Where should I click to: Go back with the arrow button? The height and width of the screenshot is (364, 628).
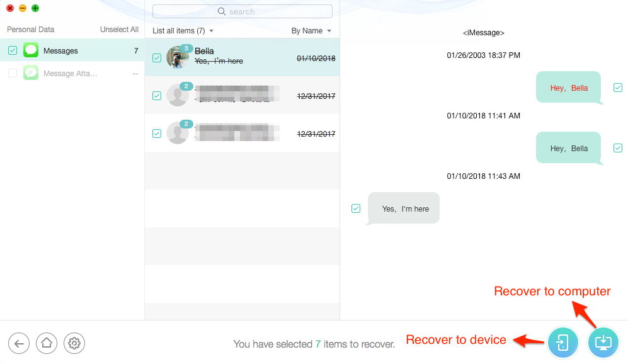tap(19, 343)
